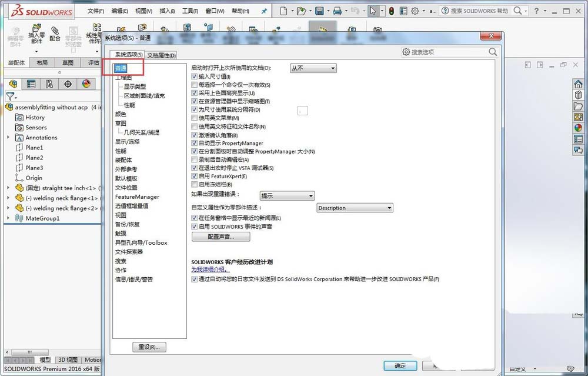Click the Rebuild traffic light icon
Screen dimensions: 588x376
[392, 11]
